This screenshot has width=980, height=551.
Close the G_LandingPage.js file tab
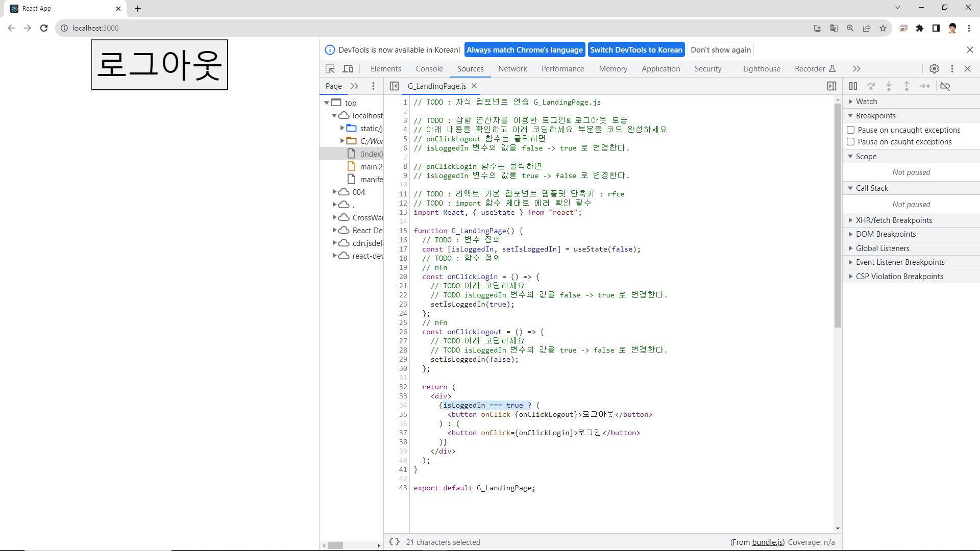click(474, 86)
